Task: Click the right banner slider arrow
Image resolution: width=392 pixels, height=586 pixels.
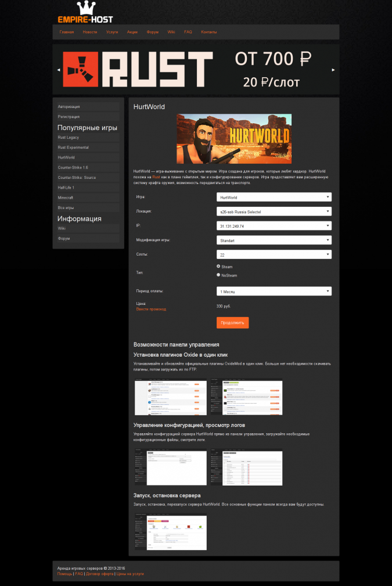Action: coord(333,70)
